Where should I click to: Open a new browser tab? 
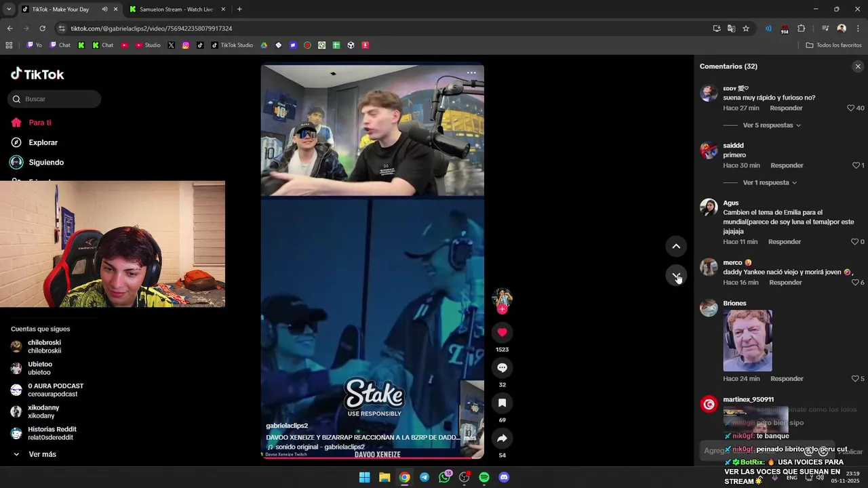pyautogui.click(x=239, y=9)
